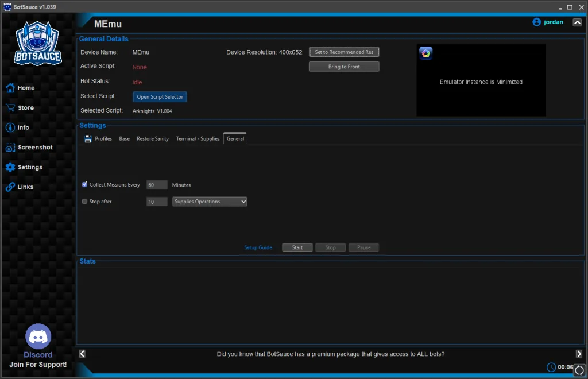
Task: Disable the Collect Missions Every checkbox
Action: point(84,184)
